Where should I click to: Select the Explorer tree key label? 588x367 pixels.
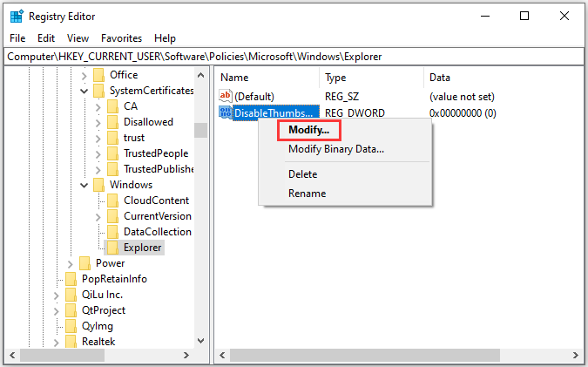143,248
